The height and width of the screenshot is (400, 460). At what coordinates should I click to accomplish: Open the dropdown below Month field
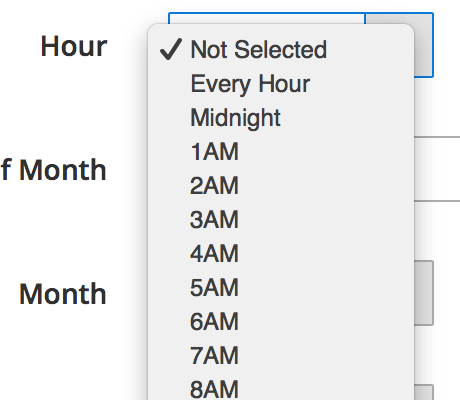coord(424,392)
